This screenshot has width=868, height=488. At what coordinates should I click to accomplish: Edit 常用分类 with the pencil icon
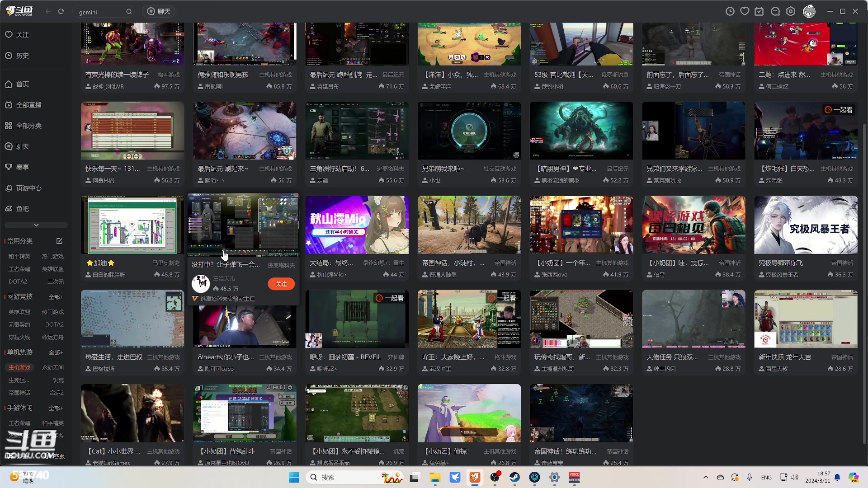coord(59,241)
